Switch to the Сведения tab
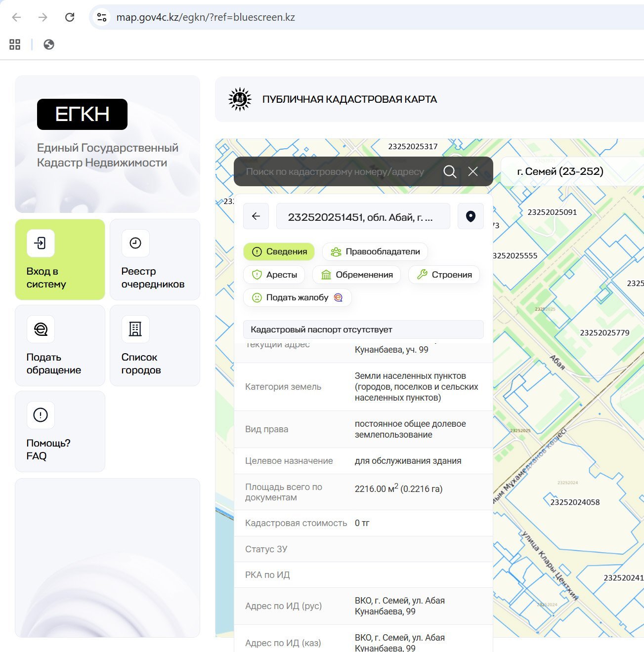Image resolution: width=644 pixels, height=652 pixels. 279,252
